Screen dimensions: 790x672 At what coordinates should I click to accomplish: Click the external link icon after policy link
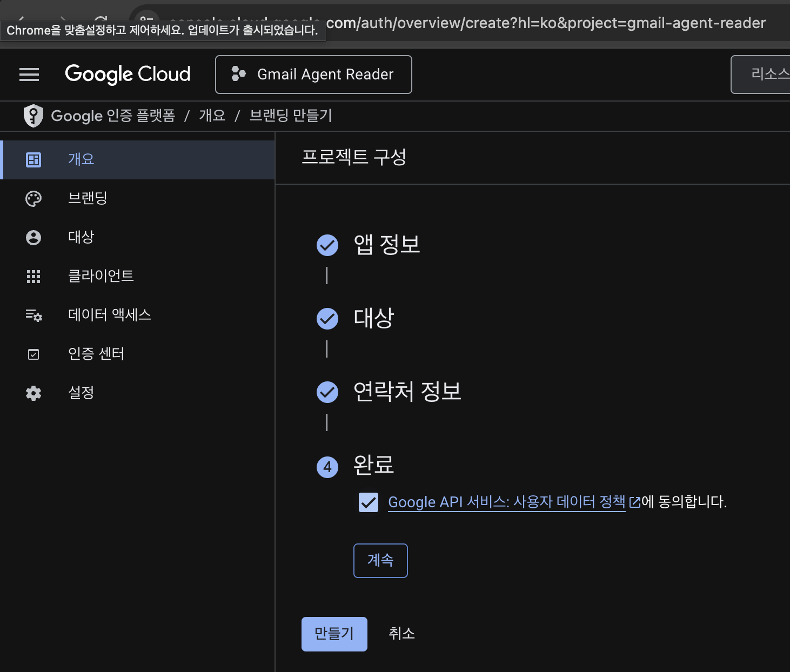(635, 503)
